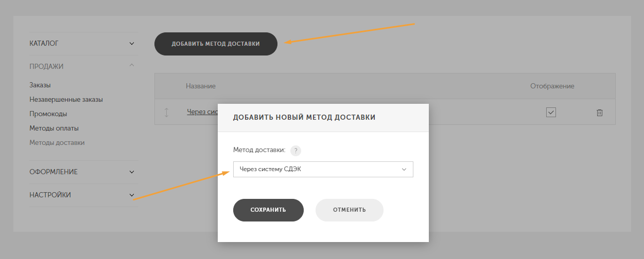Viewport: 644px width, 259px height.
Task: Open Методы оплаты page
Action: (54, 128)
